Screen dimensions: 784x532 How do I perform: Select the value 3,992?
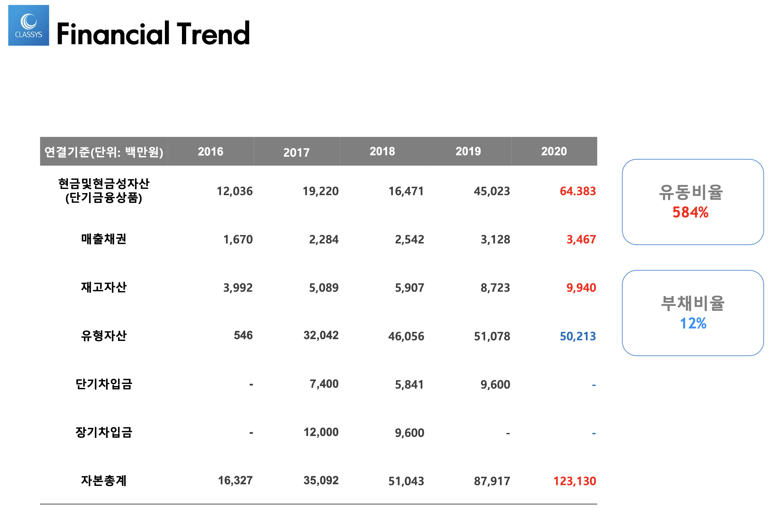[238, 288]
